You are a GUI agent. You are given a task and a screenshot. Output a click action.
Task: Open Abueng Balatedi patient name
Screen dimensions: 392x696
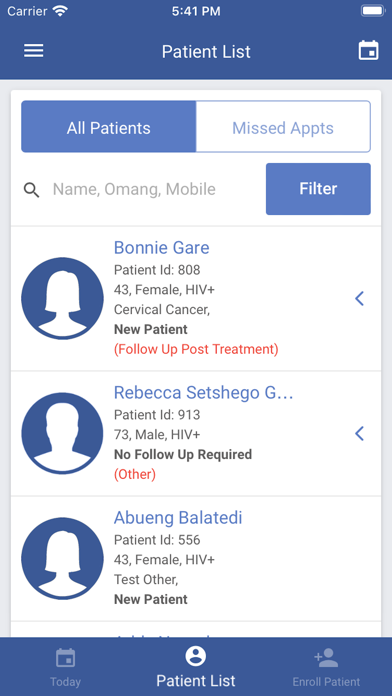click(x=178, y=518)
